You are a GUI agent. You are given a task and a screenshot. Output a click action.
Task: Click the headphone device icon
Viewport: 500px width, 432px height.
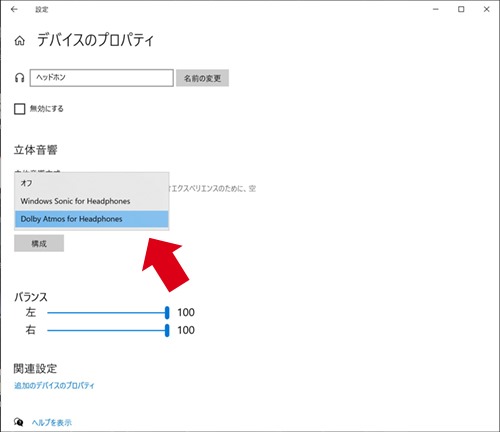click(19, 78)
